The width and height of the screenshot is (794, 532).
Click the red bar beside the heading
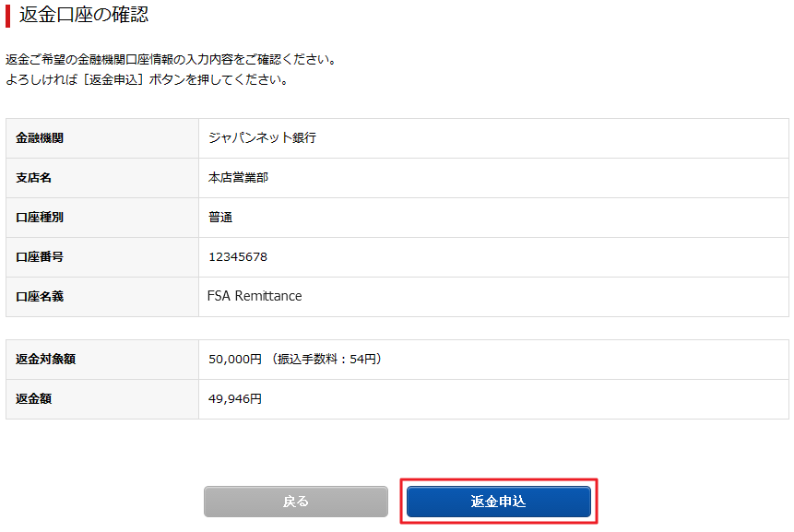tap(7, 16)
